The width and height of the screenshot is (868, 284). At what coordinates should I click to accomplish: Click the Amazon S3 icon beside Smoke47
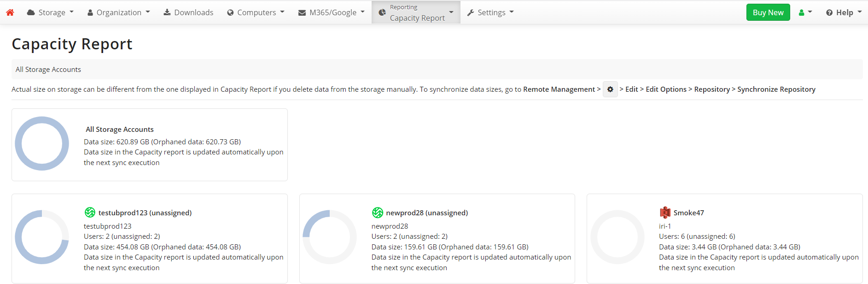(x=665, y=213)
